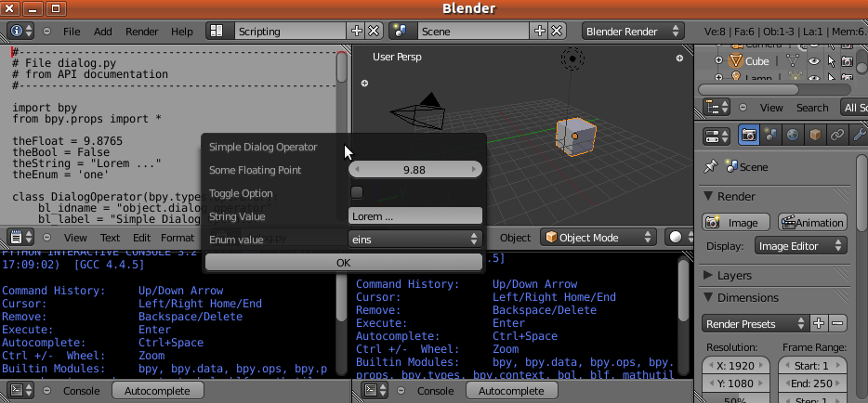The height and width of the screenshot is (403, 868).
Task: Open the Blender Render engine dropdown
Action: pyautogui.click(x=633, y=32)
